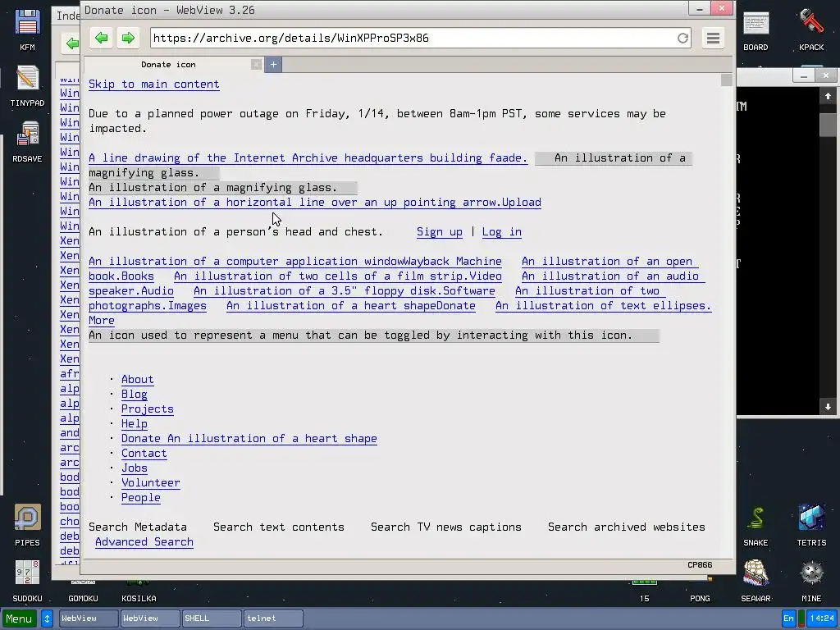The height and width of the screenshot is (630, 840).
Task: Open the Projects link
Action: point(148,409)
